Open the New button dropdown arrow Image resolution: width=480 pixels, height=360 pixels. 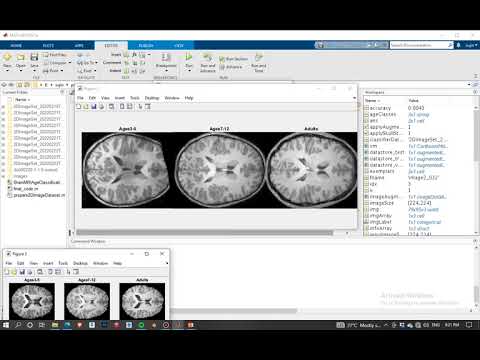[x=7, y=71]
